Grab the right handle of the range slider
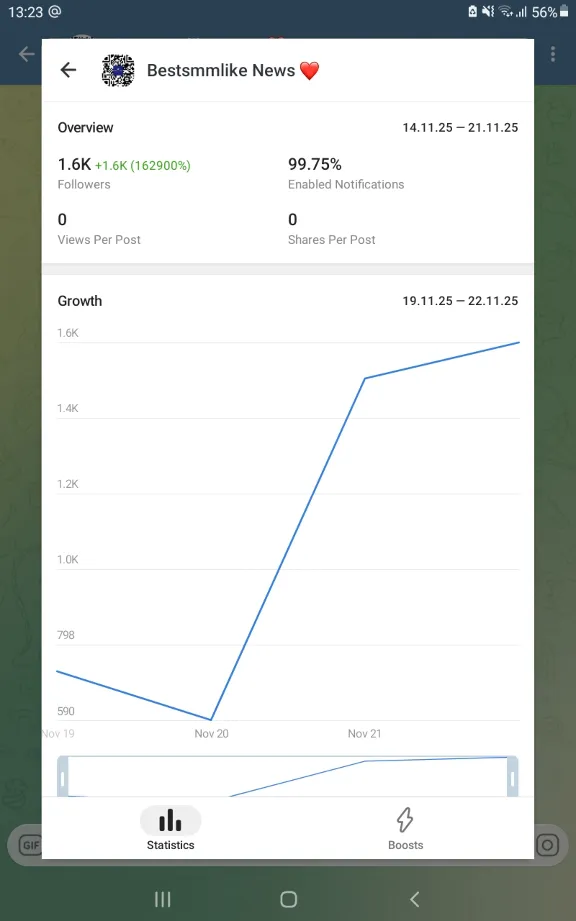 point(513,777)
